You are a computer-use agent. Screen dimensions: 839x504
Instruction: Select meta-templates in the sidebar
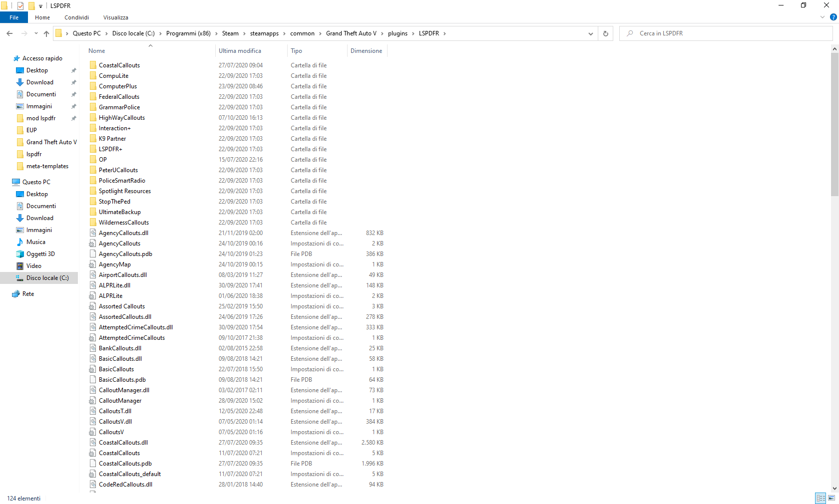click(47, 166)
